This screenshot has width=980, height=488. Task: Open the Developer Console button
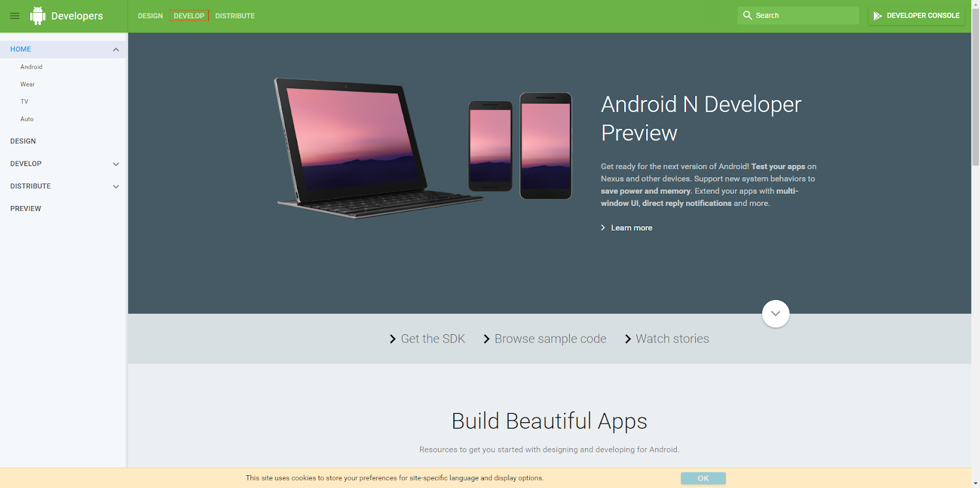coord(916,16)
